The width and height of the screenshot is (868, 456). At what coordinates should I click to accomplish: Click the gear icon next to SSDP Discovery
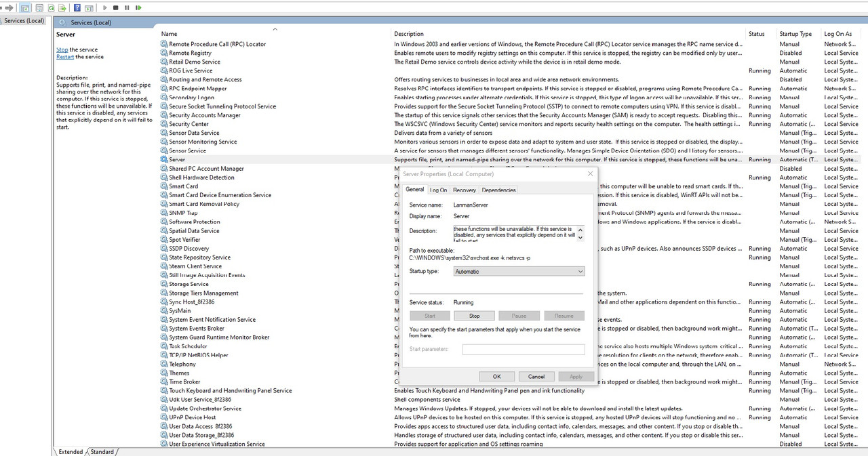(164, 249)
